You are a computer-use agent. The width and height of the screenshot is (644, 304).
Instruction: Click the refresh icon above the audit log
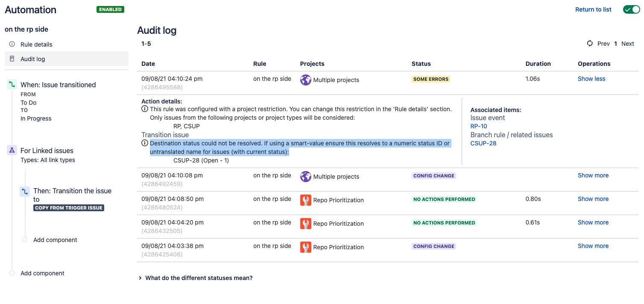(x=590, y=43)
